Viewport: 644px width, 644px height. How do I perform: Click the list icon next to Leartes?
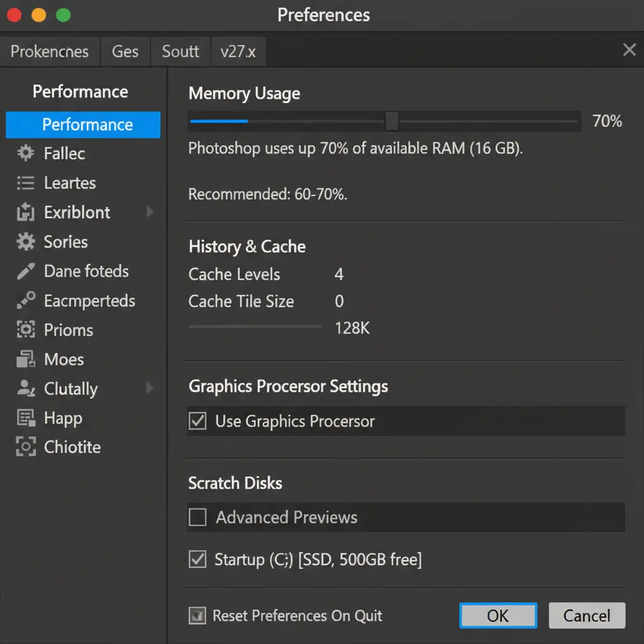[25, 183]
